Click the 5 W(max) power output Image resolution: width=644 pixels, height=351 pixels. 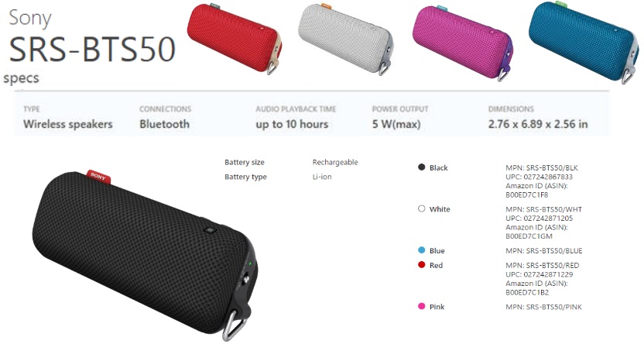click(x=396, y=124)
